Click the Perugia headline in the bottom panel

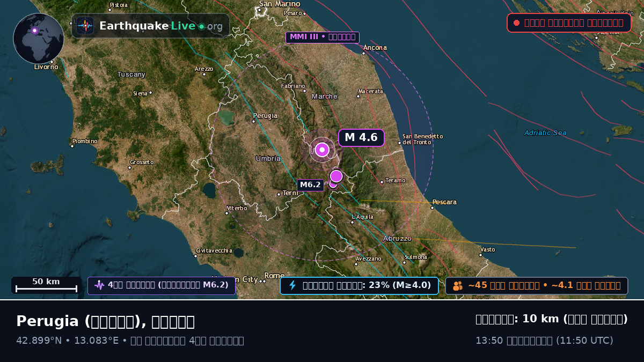coord(105,321)
